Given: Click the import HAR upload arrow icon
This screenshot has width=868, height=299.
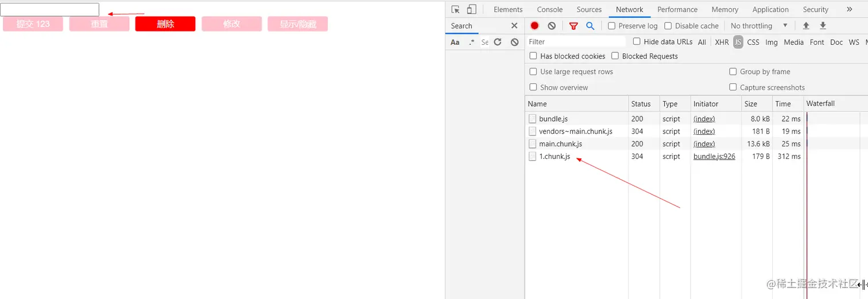Looking at the screenshot, I should [806, 26].
